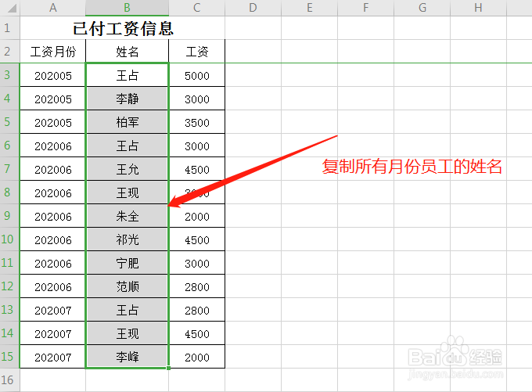Select column H header
The image size is (532, 392).
click(478, 8)
